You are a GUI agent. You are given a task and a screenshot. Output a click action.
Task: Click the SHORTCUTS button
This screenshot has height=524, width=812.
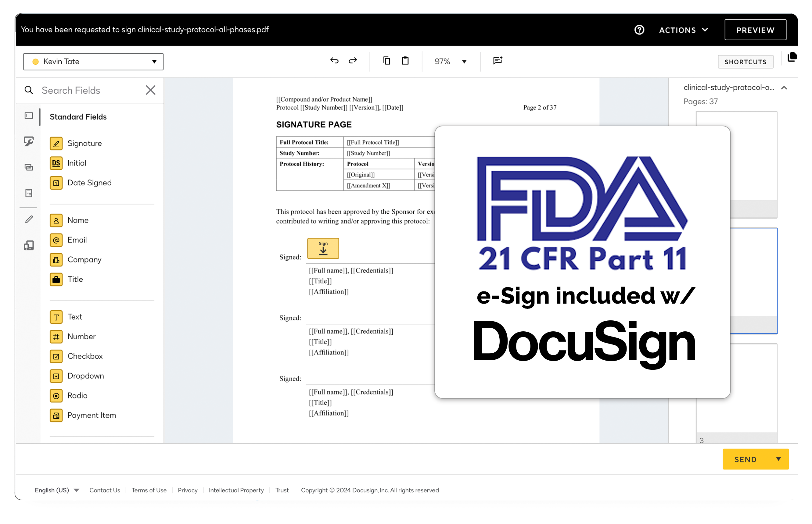[745, 62]
